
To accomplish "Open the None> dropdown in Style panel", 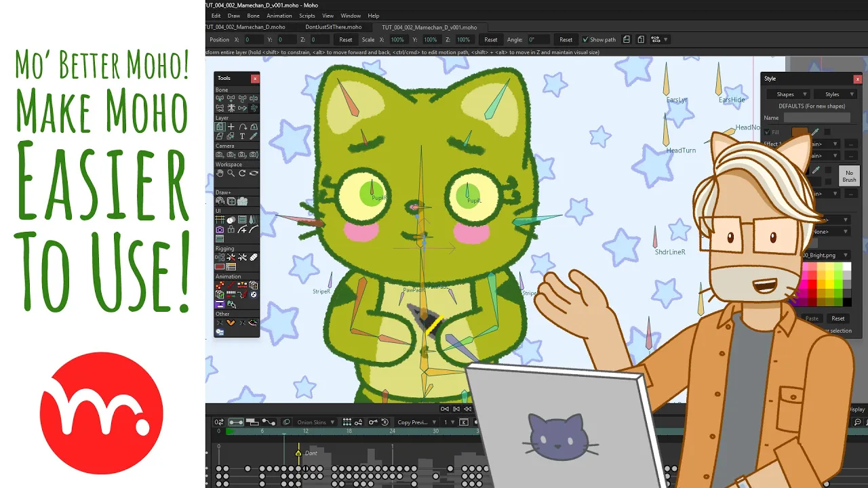I will pos(833,232).
